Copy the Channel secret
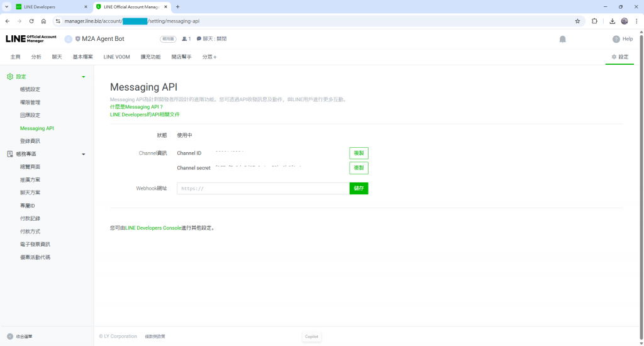This screenshot has height=346, width=644. [358, 168]
